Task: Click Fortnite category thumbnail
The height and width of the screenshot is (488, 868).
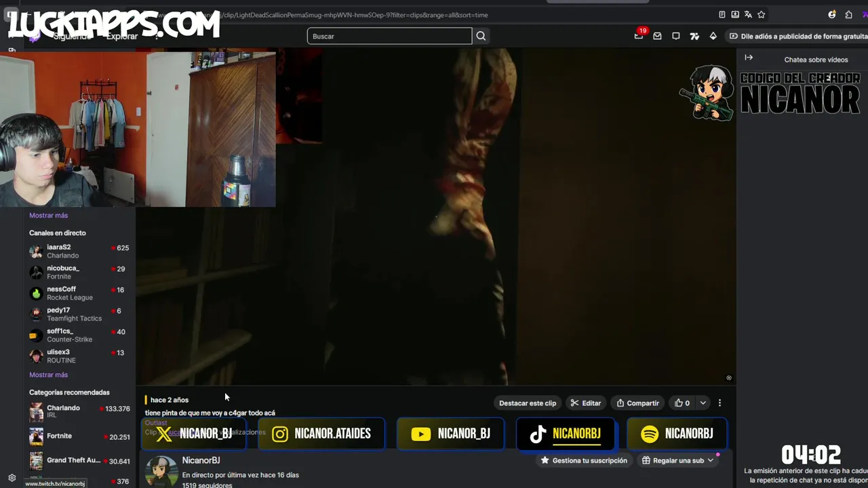Action: (x=36, y=436)
